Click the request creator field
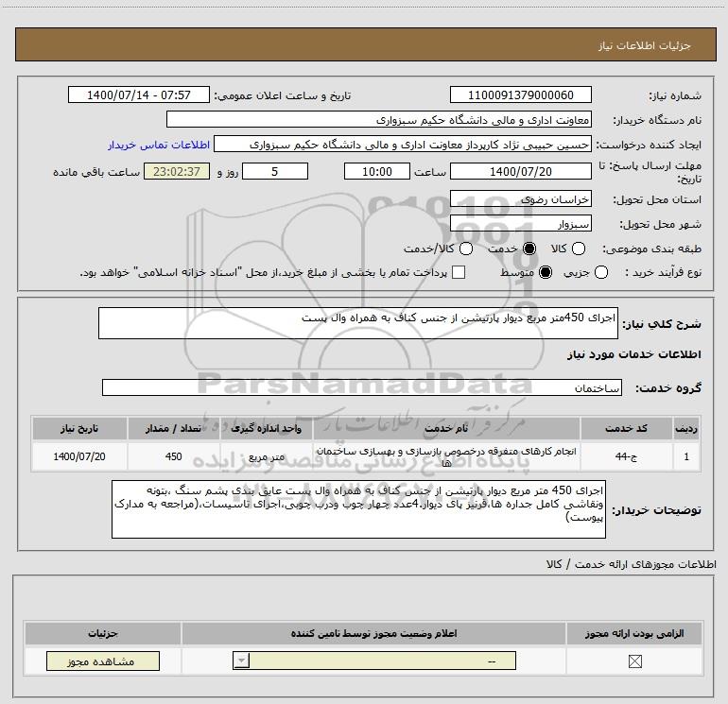 pyautogui.click(x=403, y=145)
